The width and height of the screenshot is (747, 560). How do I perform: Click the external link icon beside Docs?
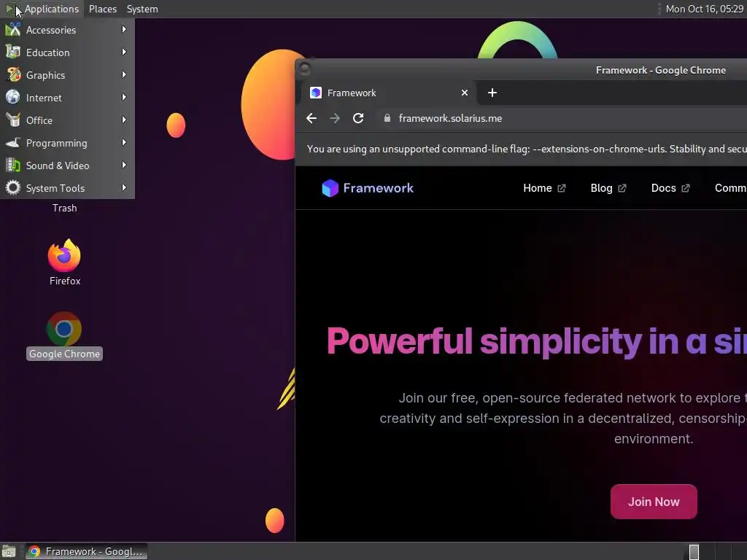686,188
